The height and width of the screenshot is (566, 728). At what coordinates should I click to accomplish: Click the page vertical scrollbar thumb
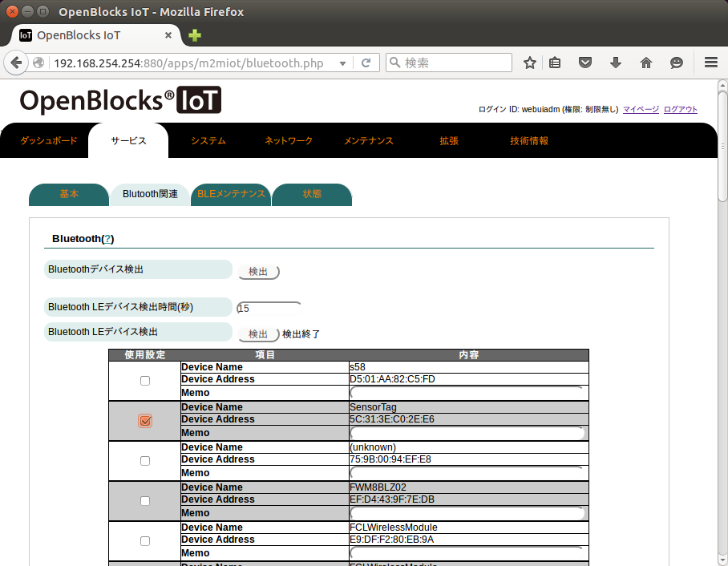click(x=722, y=146)
